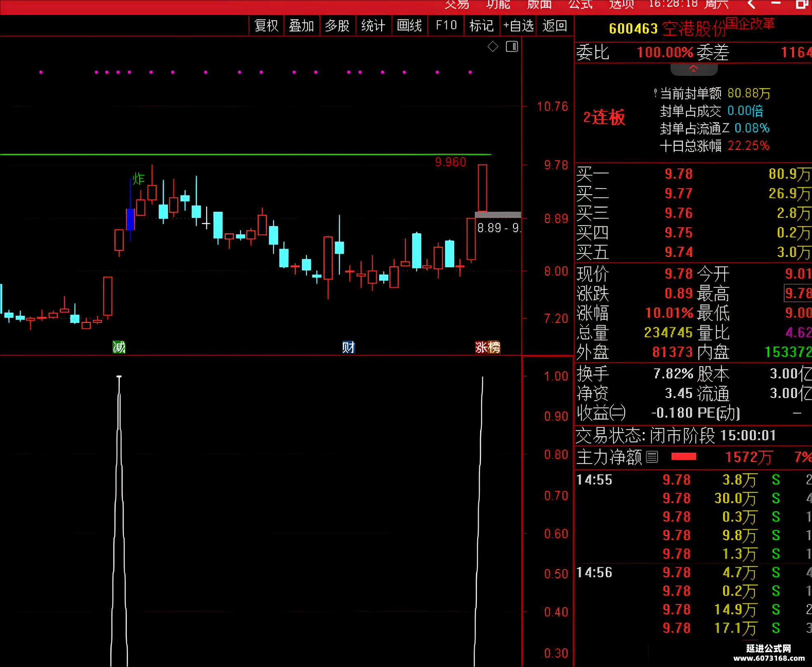Add the stock with +自选
Screen dimensions: 812x667
(518, 26)
